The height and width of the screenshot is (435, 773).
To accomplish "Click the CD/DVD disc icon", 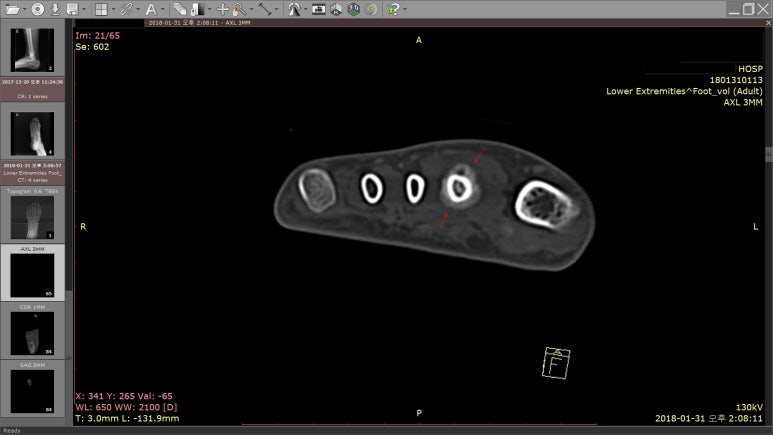I will tap(37, 9).
